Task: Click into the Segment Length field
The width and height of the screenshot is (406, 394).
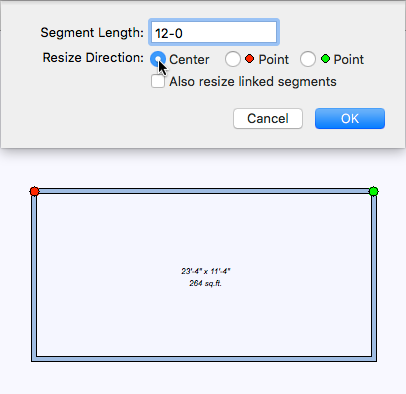Action: (x=214, y=32)
